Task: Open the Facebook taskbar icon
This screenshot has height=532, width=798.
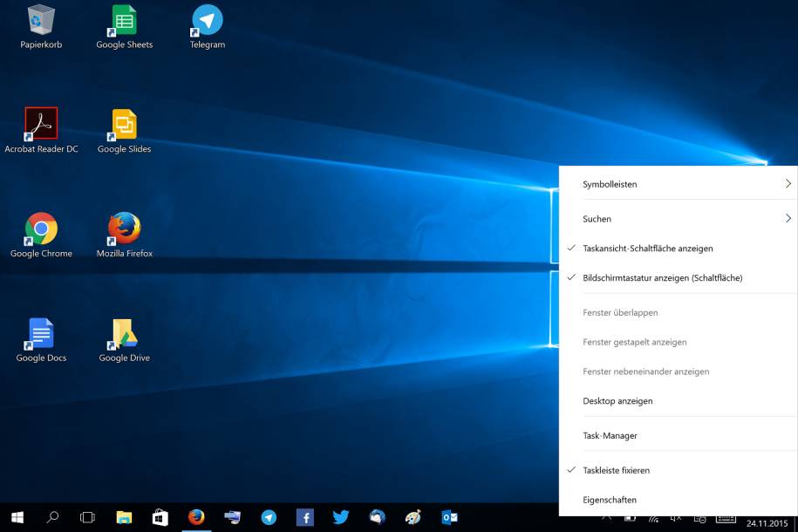Action: coord(305,517)
